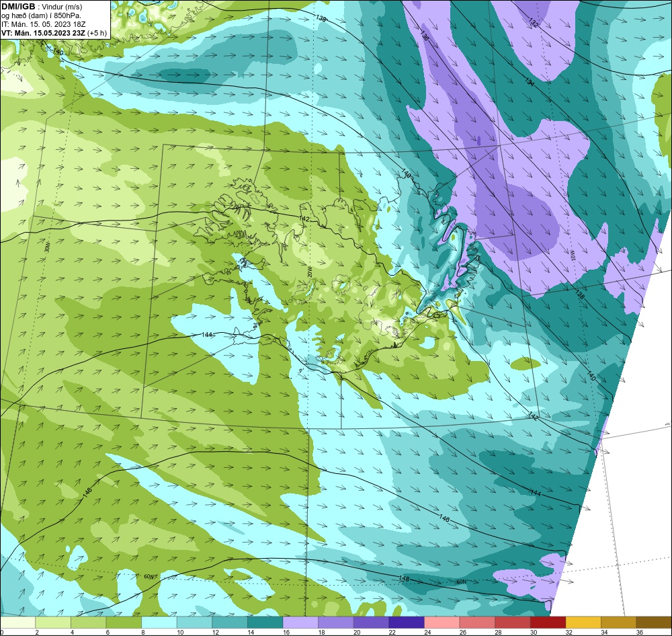This screenshot has width=672, height=636.
Task: Click the dark red 30–32 m/s legend swatch
Action: click(548, 622)
